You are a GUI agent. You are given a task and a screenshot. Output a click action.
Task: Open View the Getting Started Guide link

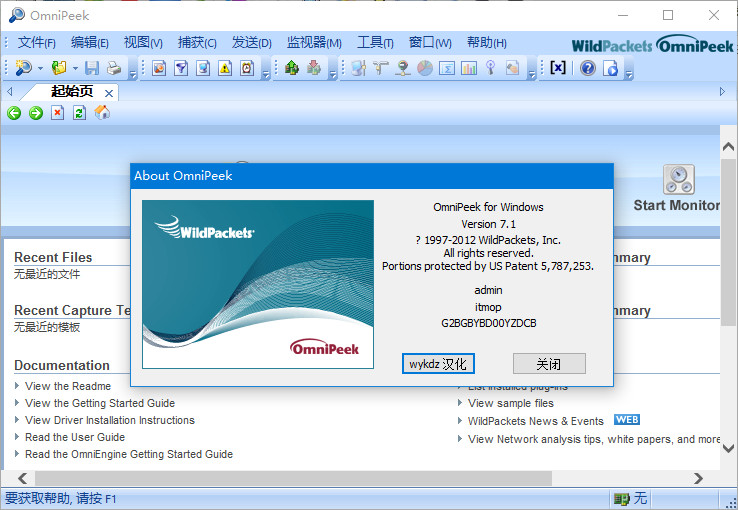99,403
